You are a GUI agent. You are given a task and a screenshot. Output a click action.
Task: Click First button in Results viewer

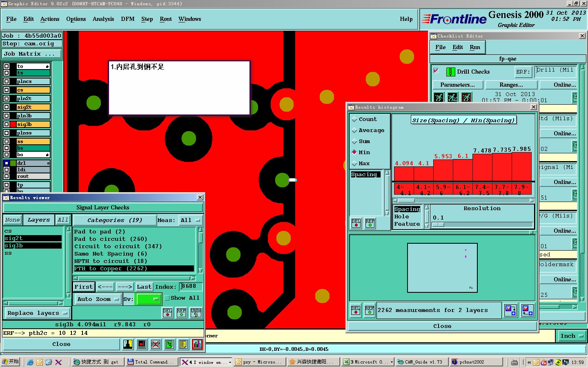84,287
